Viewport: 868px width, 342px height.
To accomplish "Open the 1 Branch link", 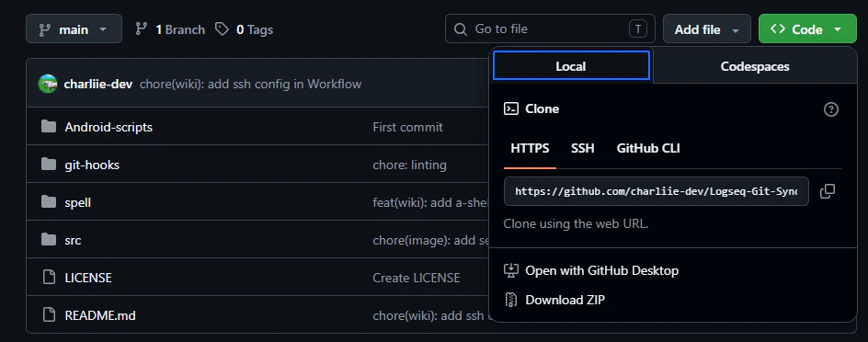I will (170, 29).
